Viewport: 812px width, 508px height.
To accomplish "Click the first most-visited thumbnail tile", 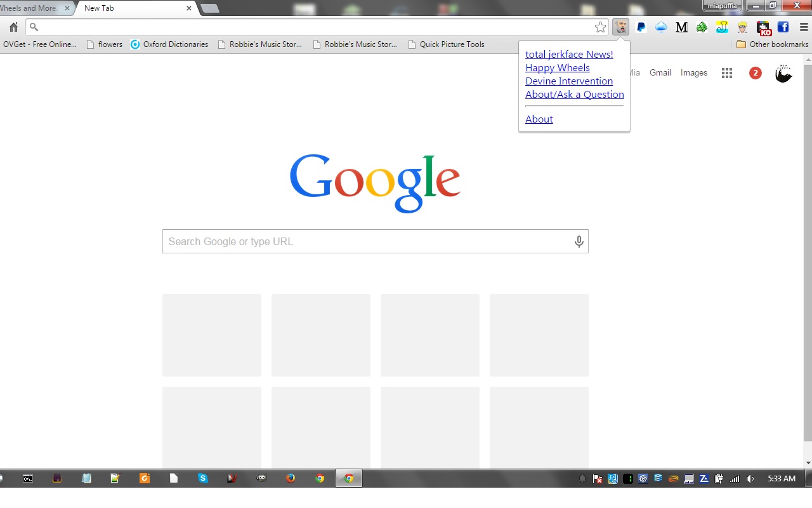I will [x=212, y=335].
